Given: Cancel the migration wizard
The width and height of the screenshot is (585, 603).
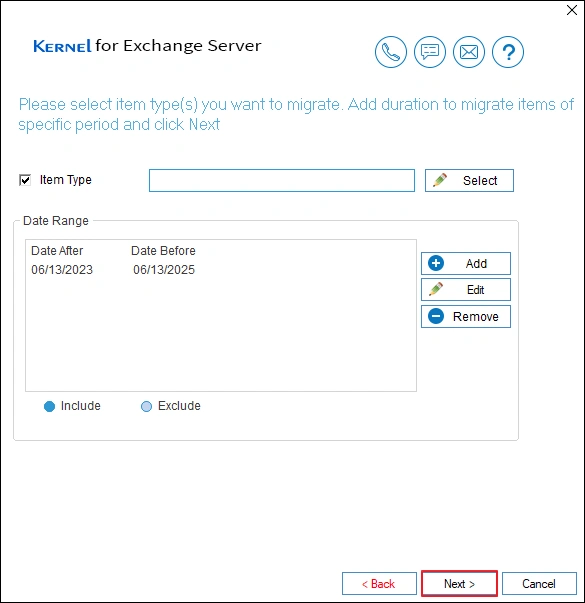Looking at the screenshot, I should point(539,584).
